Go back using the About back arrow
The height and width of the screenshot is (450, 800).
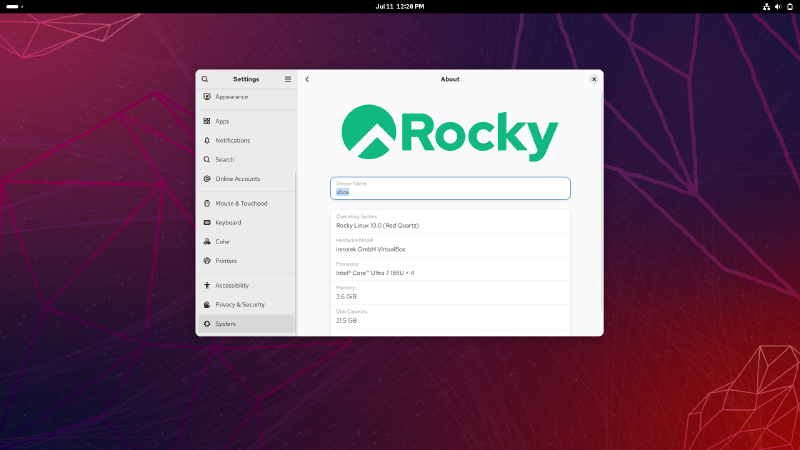(x=307, y=79)
